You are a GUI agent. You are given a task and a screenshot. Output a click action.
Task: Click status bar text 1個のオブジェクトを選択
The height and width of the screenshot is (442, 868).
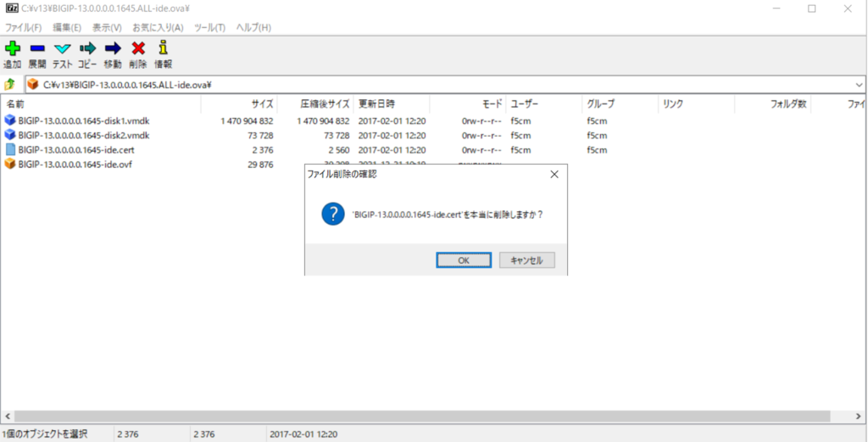click(44, 434)
